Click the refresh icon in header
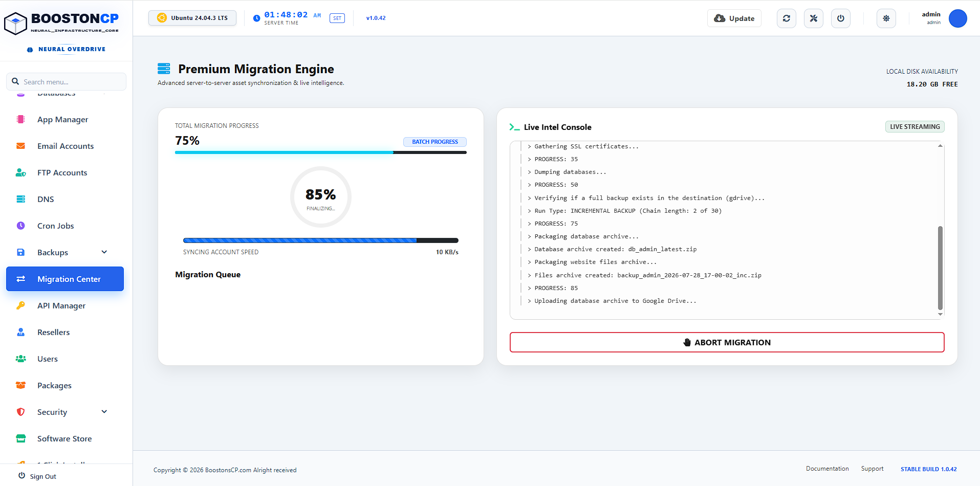Screen dimensions: 980x486 [787, 18]
